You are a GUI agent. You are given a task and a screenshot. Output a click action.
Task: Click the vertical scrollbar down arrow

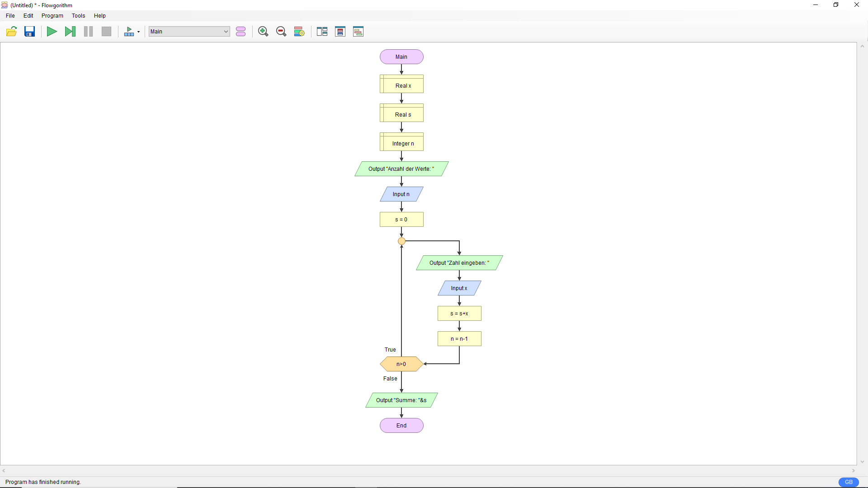click(x=863, y=462)
